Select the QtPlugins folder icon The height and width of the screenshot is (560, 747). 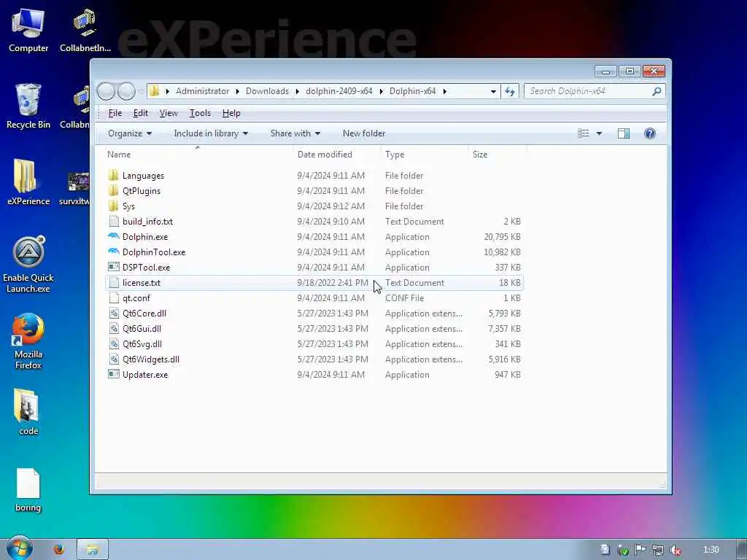(113, 190)
